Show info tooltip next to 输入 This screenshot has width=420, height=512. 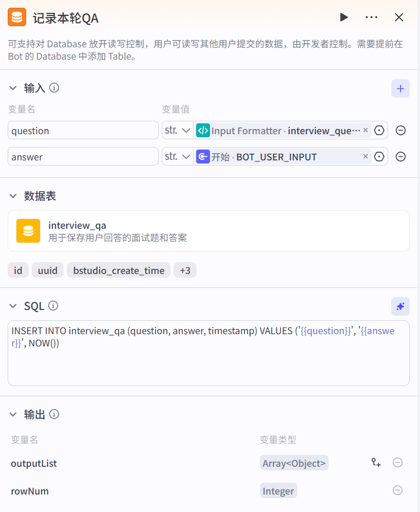(x=54, y=88)
